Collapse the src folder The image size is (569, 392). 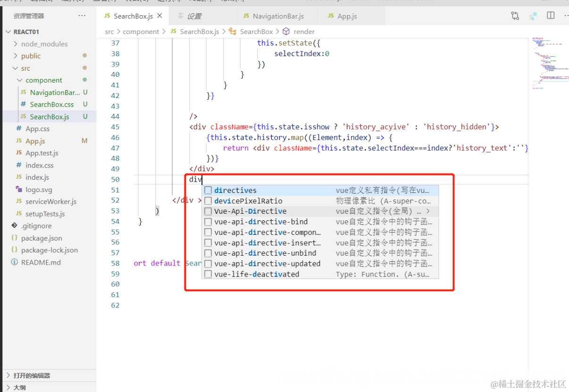coord(16,68)
